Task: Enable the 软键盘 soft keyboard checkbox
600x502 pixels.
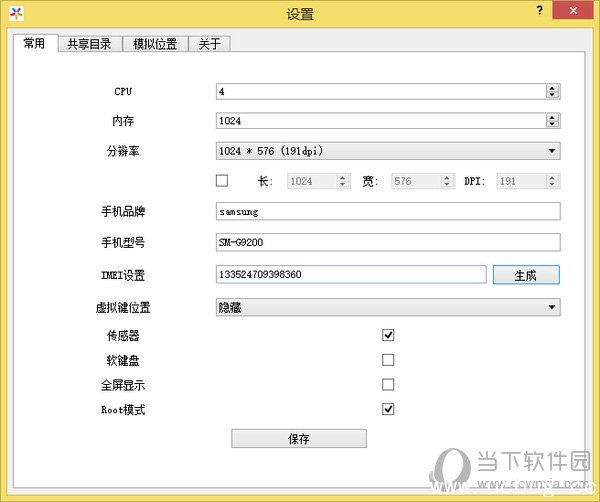Action: (x=388, y=360)
